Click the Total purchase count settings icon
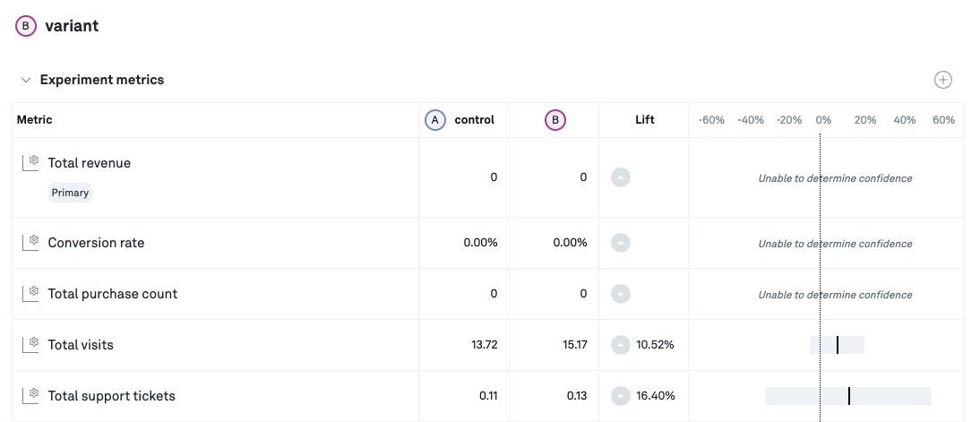The height and width of the screenshot is (422, 980). click(31, 293)
